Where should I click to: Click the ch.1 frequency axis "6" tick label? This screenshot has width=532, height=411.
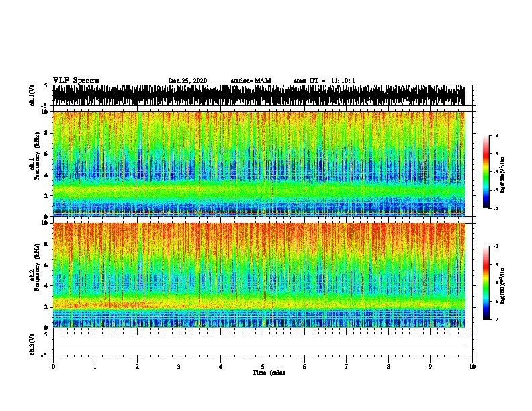tap(47, 154)
